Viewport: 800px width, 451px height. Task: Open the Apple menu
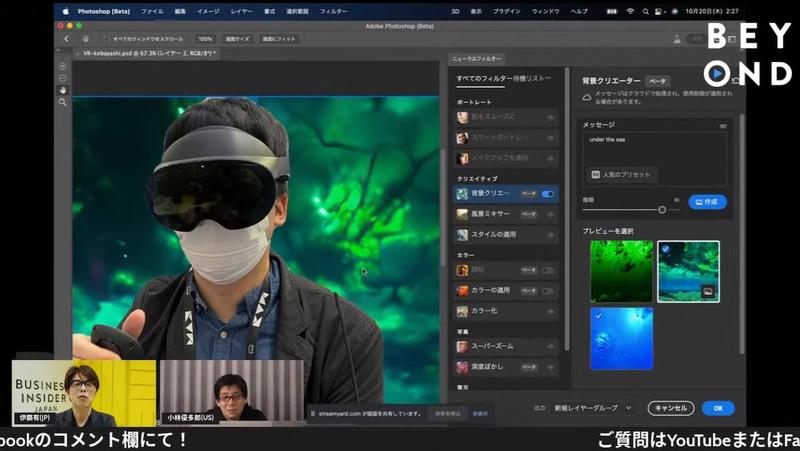[x=66, y=11]
